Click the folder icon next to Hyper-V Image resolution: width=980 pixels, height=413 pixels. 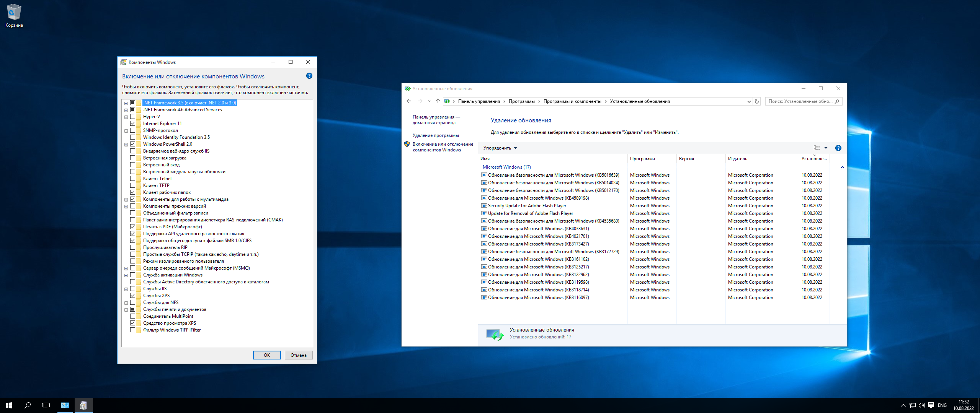[139, 117]
